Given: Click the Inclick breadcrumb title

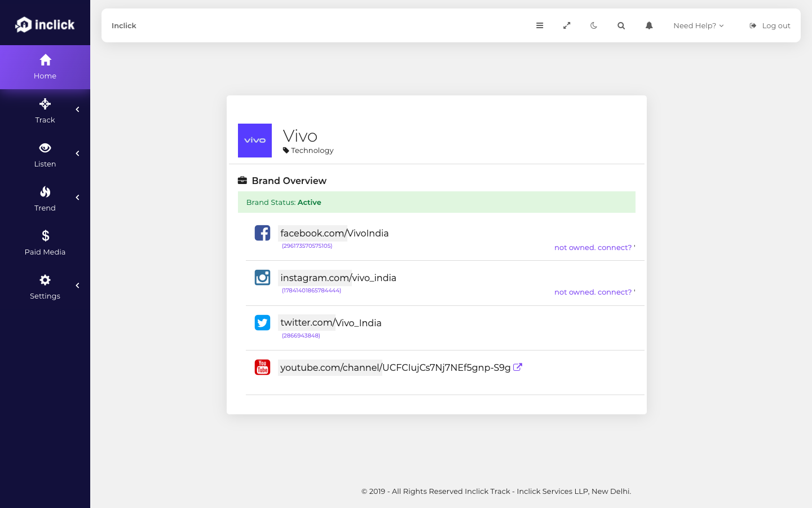Looking at the screenshot, I should coord(124,25).
